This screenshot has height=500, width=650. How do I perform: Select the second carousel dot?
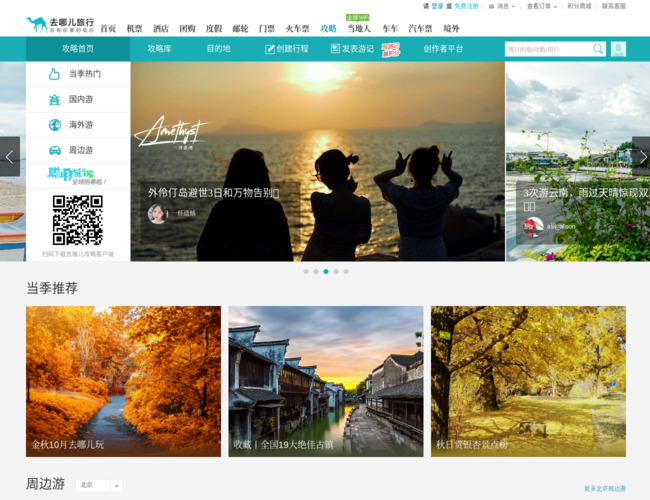click(316, 272)
